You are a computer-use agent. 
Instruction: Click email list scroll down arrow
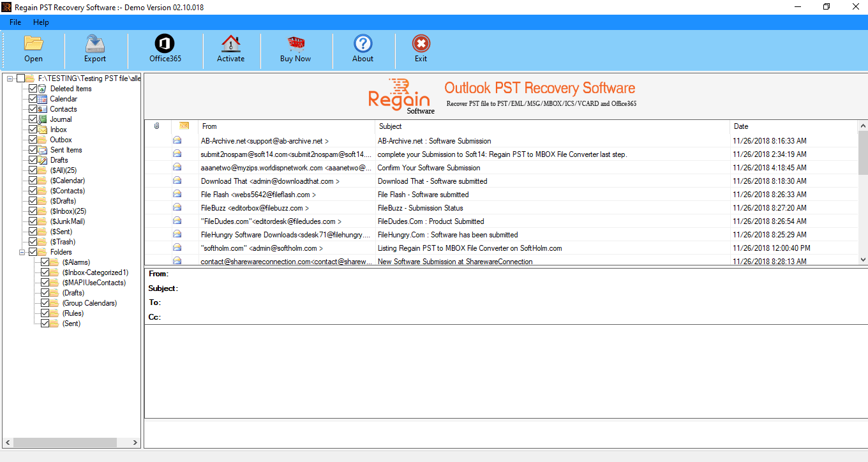(x=863, y=259)
